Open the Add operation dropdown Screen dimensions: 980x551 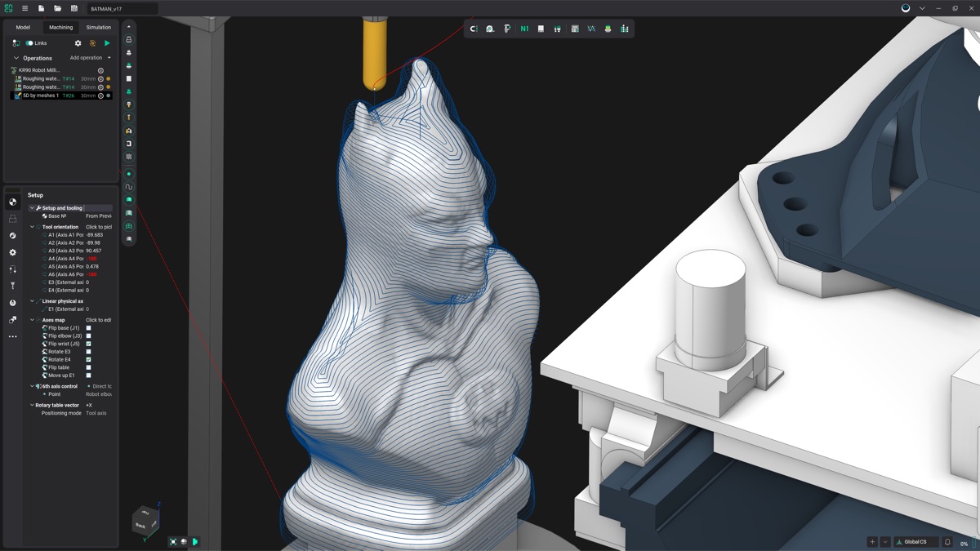90,58
